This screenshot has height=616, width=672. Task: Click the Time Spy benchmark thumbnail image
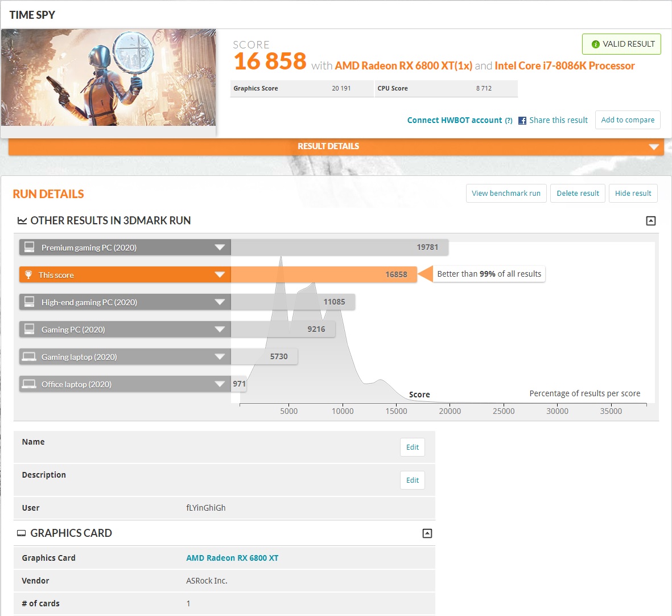[109, 77]
